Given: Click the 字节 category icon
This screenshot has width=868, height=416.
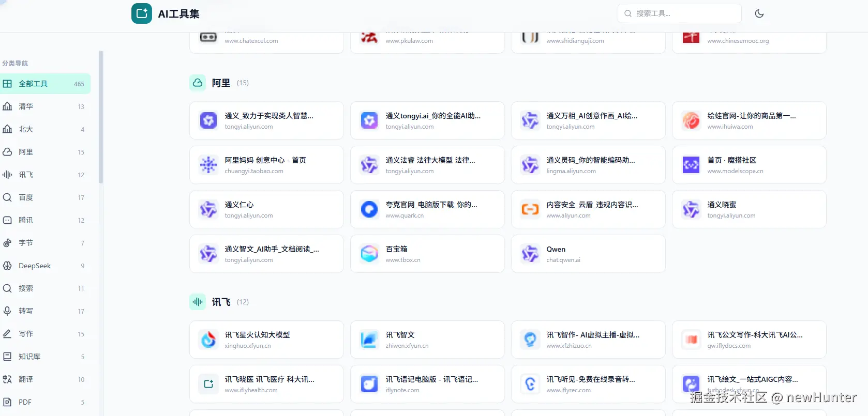Looking at the screenshot, I should pyautogui.click(x=7, y=243).
